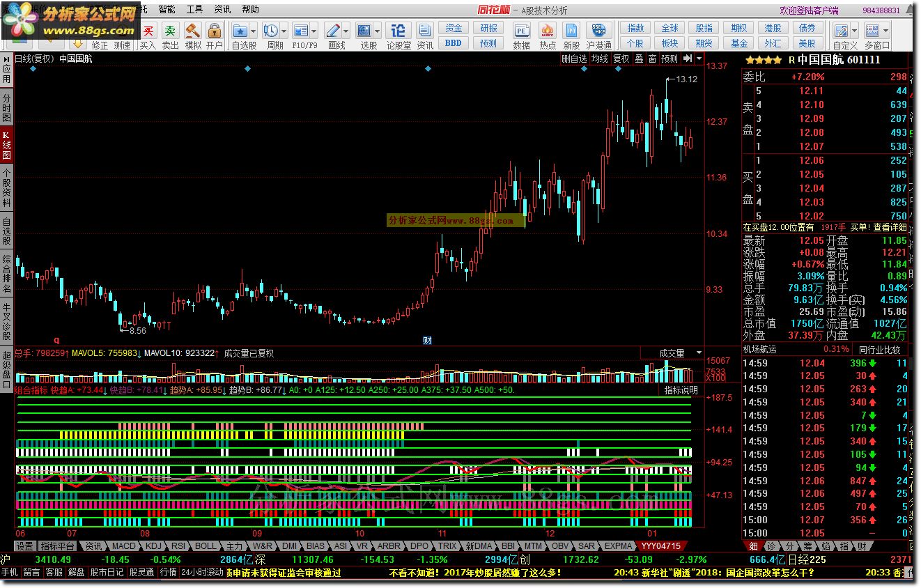Expand the 自选股 dropdown arrow
The image size is (921, 588).
pyautogui.click(x=253, y=31)
